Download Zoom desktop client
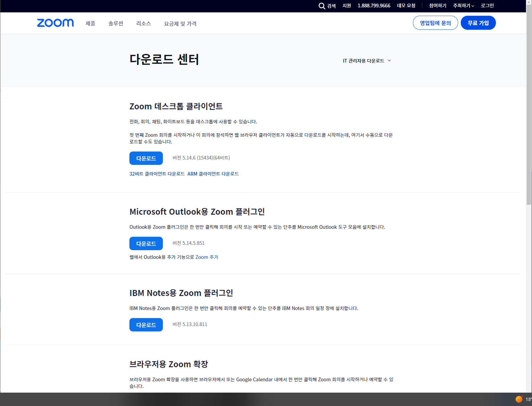The image size is (532, 406). (x=146, y=158)
